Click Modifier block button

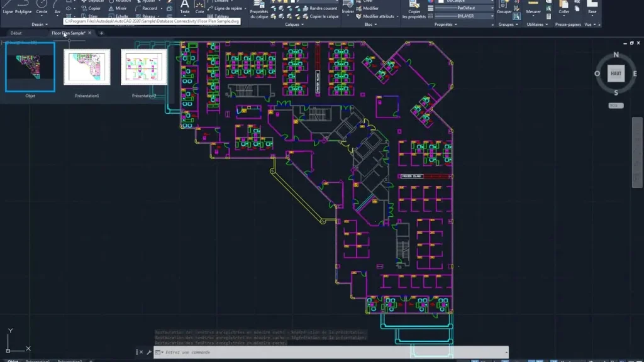[x=367, y=8]
